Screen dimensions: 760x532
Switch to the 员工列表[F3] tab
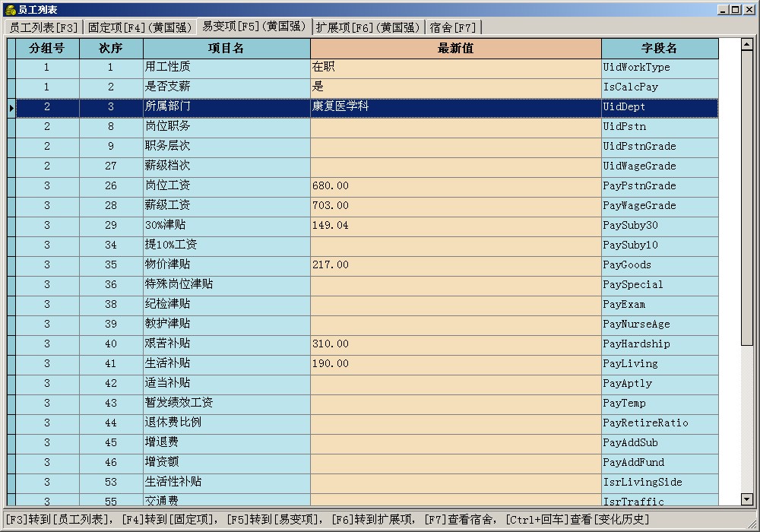tap(43, 27)
